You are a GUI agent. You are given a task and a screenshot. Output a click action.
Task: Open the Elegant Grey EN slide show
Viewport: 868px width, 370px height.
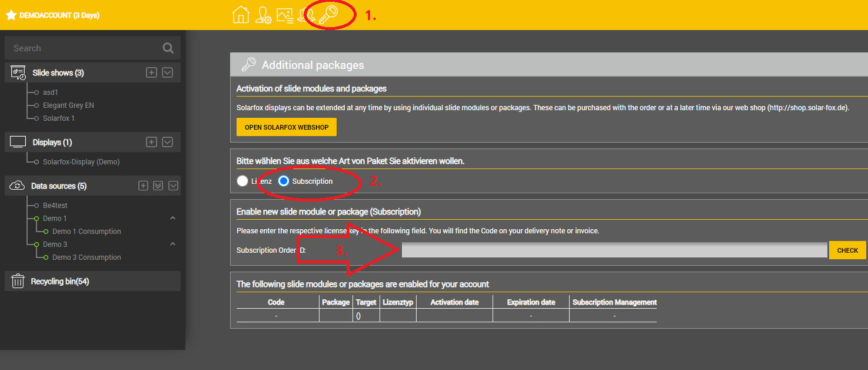tap(68, 105)
